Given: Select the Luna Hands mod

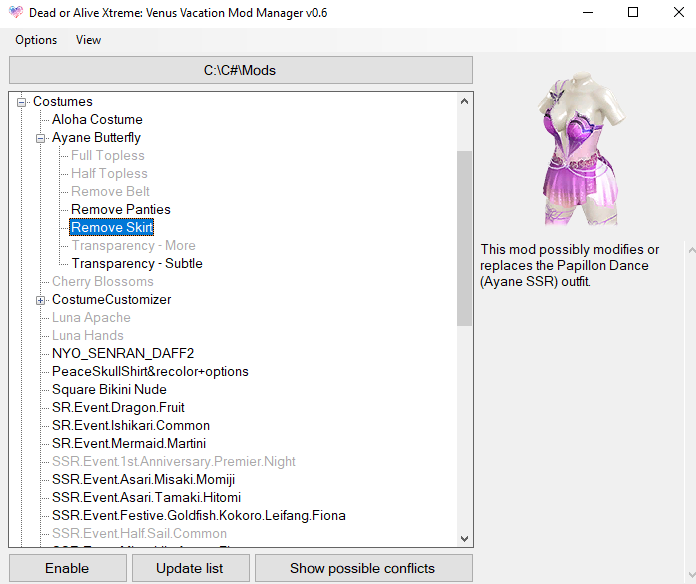Looking at the screenshot, I should coord(88,335).
